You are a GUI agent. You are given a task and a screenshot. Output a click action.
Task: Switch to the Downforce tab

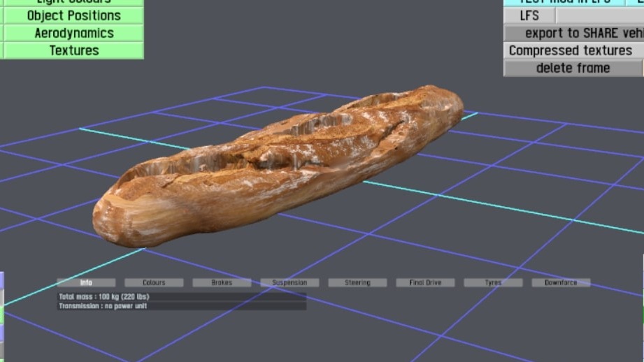tap(561, 282)
